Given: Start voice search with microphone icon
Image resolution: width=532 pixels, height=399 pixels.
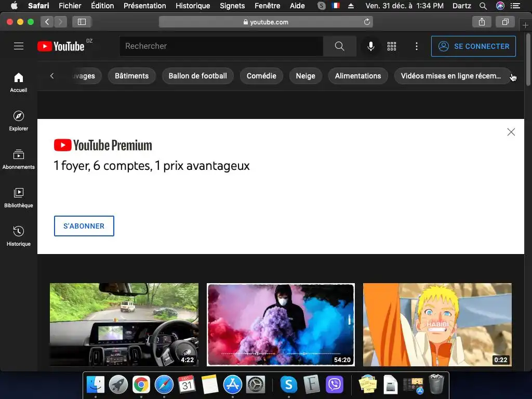Looking at the screenshot, I should point(371,46).
